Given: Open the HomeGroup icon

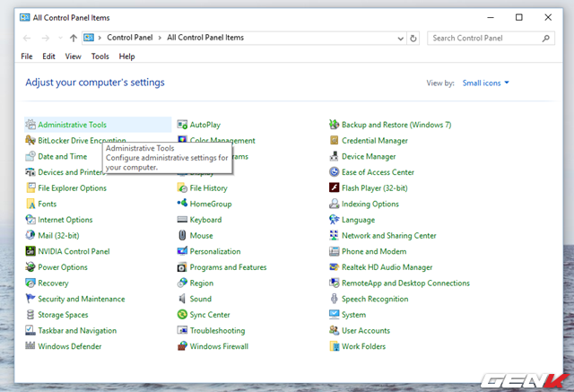Looking at the screenshot, I should tap(182, 204).
